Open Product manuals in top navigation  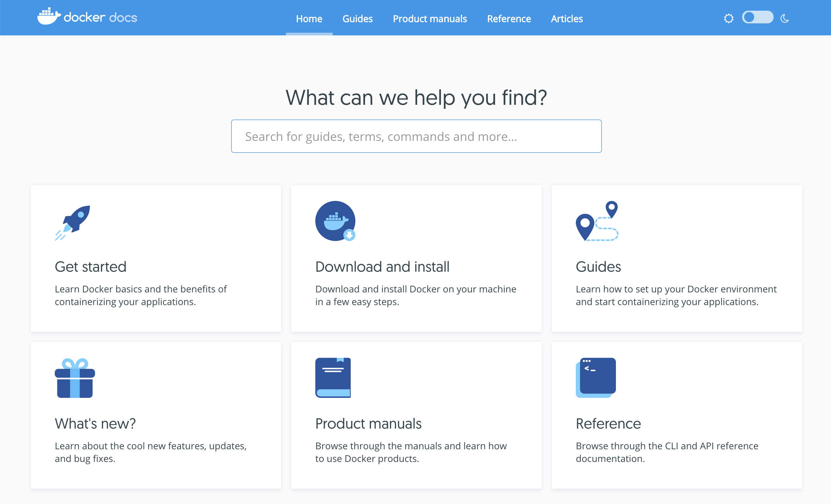coord(430,19)
